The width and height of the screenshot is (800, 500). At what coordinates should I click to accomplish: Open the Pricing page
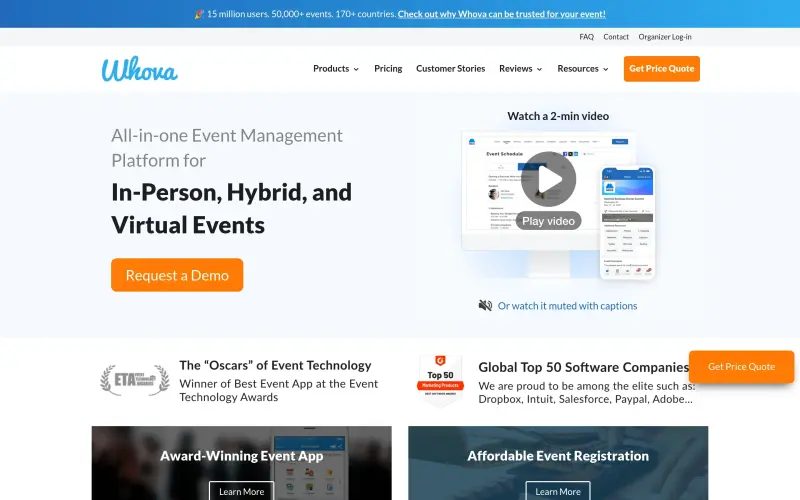tap(388, 69)
